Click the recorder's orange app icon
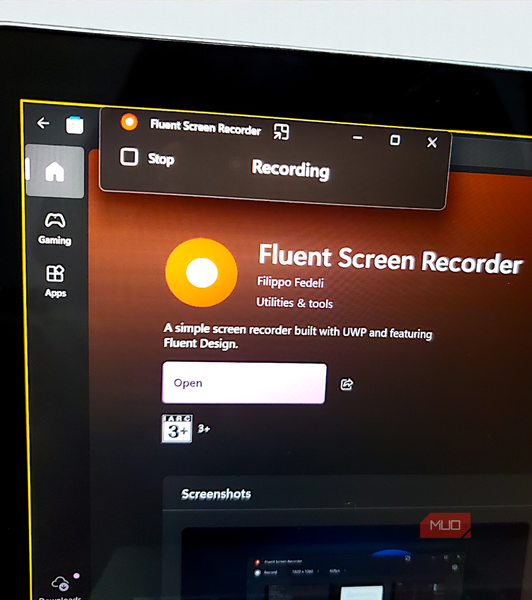Screen dimensions: 532x600 tap(129, 122)
